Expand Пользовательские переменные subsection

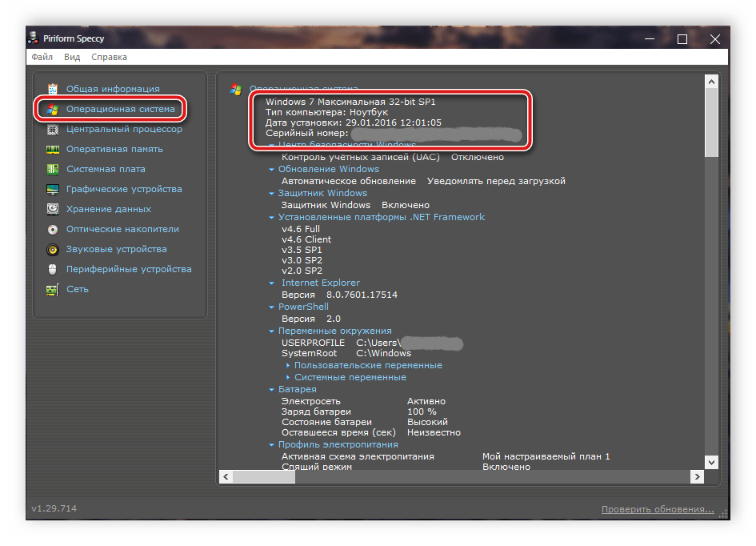[288, 366]
